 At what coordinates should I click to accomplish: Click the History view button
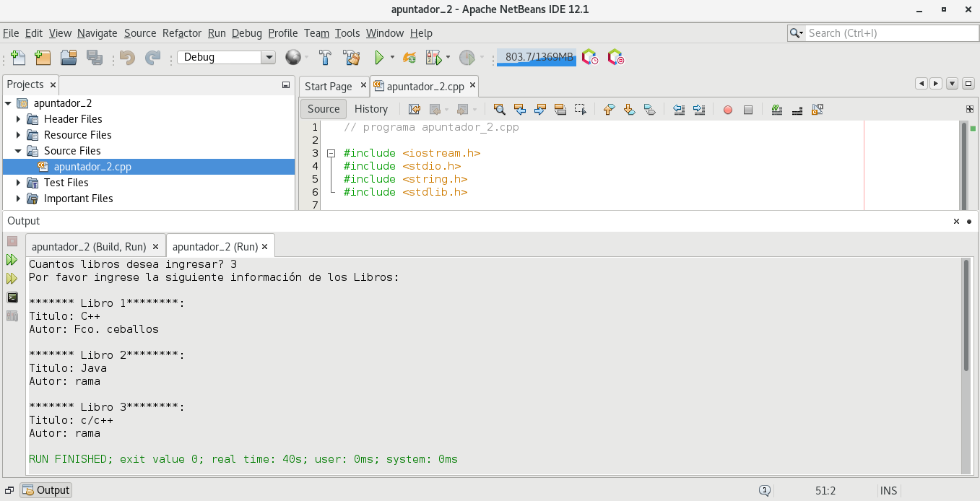tap(371, 109)
